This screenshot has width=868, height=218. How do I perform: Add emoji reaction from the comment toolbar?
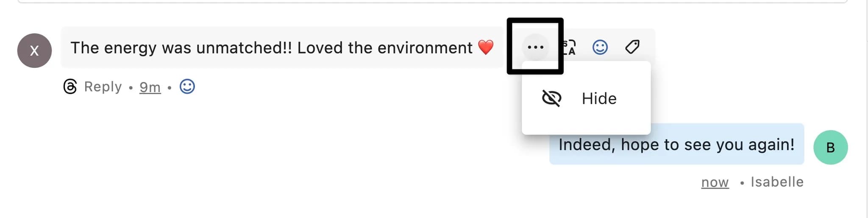pyautogui.click(x=600, y=47)
